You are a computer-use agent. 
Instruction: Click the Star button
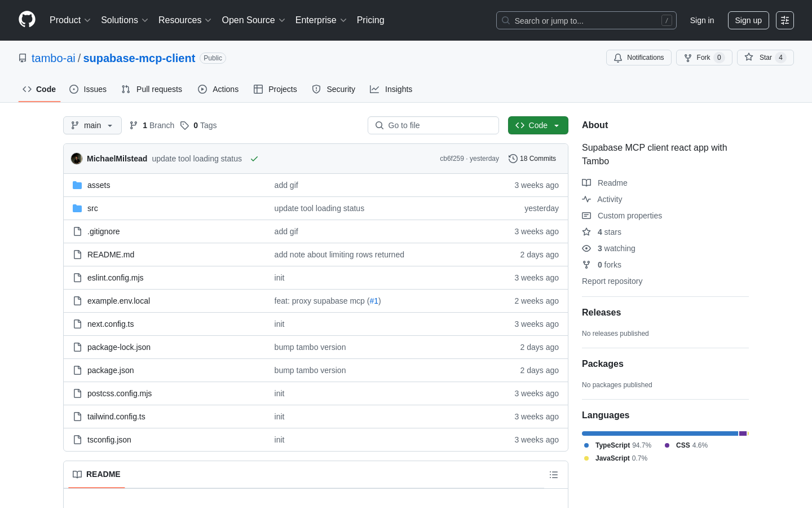(x=765, y=58)
